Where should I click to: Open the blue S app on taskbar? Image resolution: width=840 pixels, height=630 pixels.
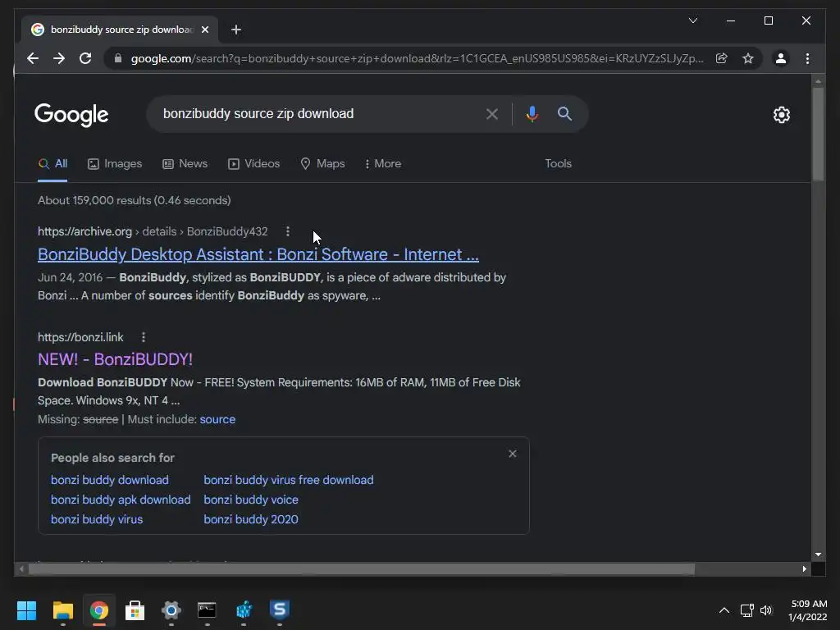click(x=280, y=610)
